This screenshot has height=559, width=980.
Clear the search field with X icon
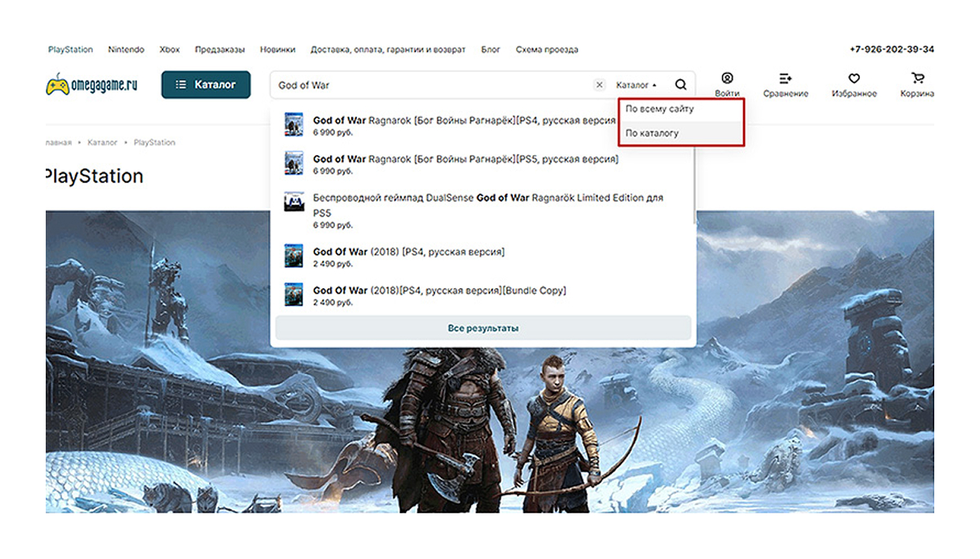pos(599,85)
